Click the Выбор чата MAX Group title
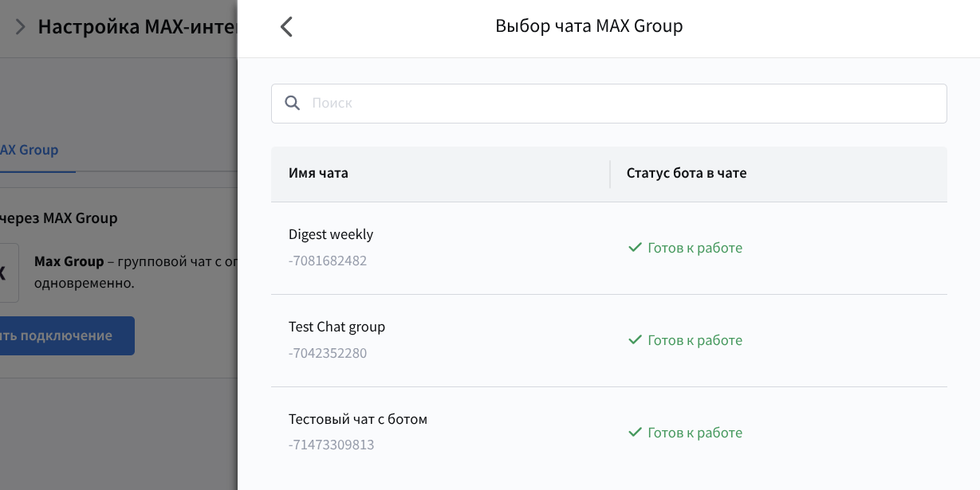This screenshot has height=490, width=980. [x=588, y=26]
